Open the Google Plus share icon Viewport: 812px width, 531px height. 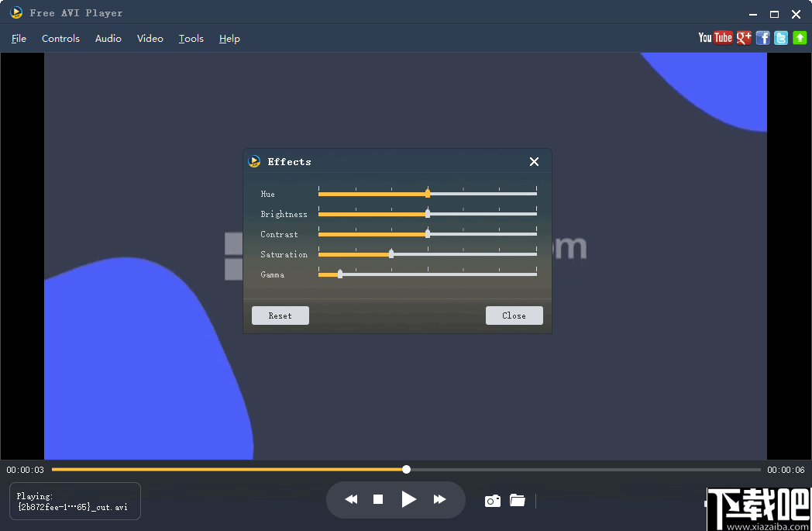pyautogui.click(x=744, y=38)
